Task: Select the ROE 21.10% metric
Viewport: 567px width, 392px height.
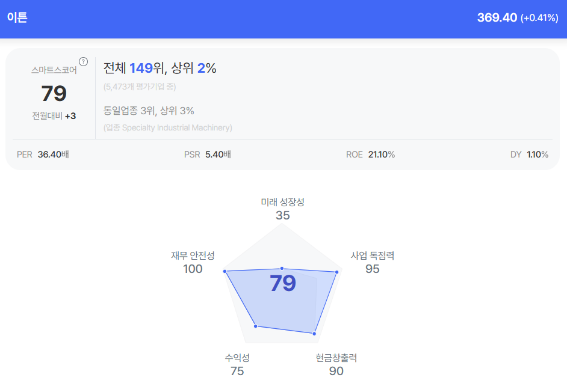Action: pyautogui.click(x=370, y=155)
